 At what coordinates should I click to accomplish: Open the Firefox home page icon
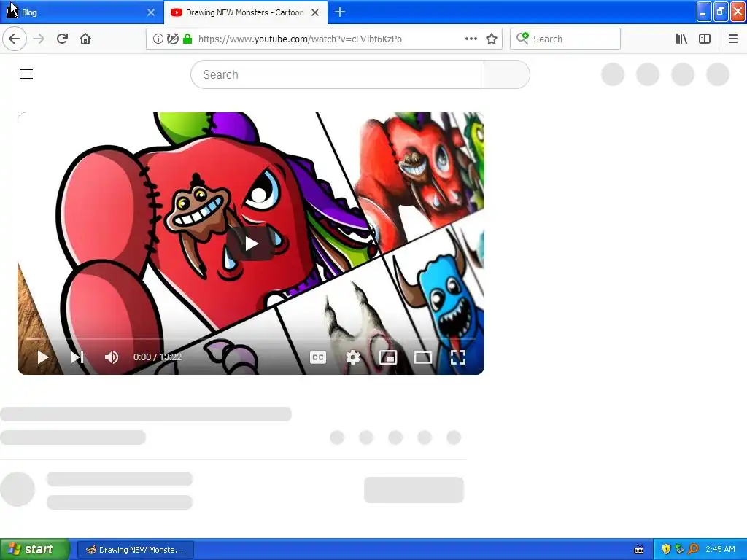click(x=85, y=39)
